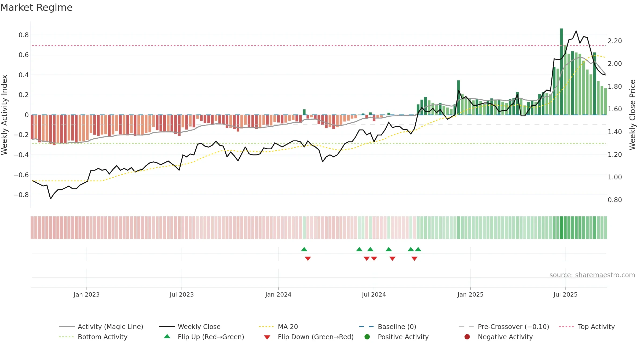644x362 pixels.
Task: Click the 0.8 left axis tick label
Action: [x=24, y=35]
